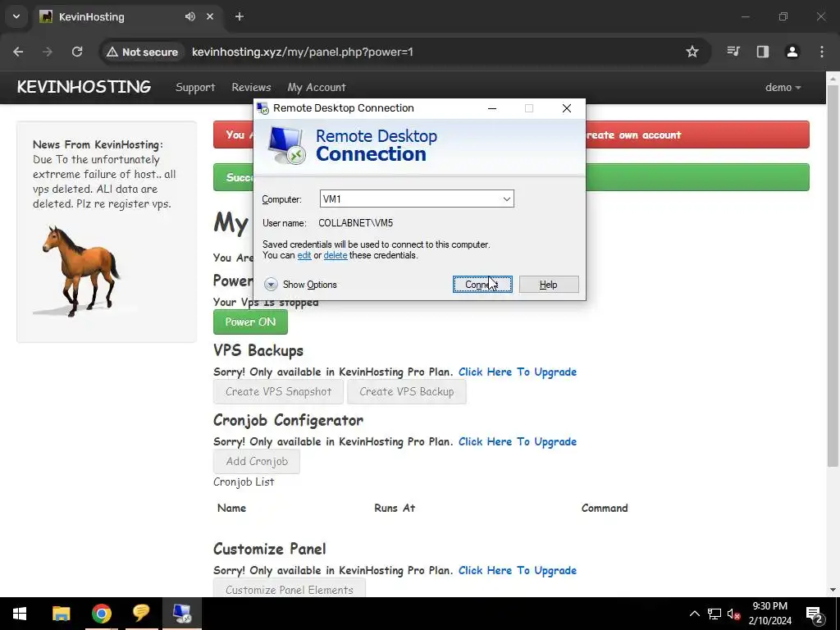Click the network tray icon
The width and height of the screenshot is (840, 630).
pyautogui.click(x=714, y=614)
